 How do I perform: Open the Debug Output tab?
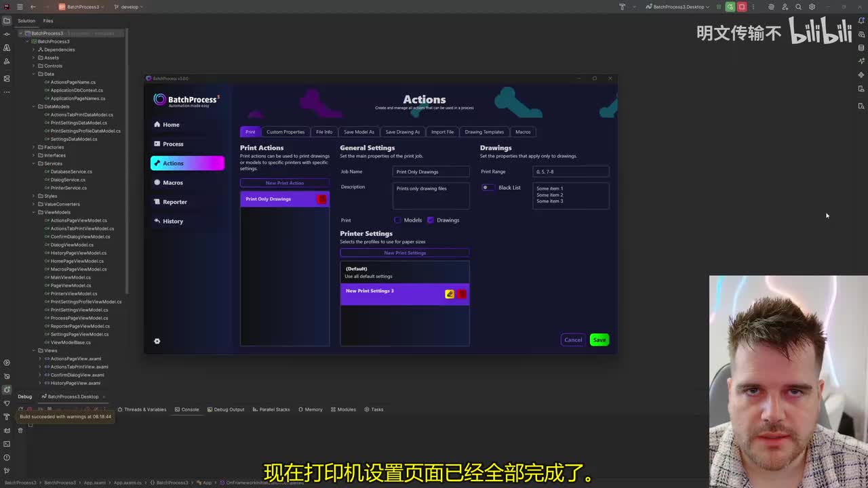tap(226, 409)
